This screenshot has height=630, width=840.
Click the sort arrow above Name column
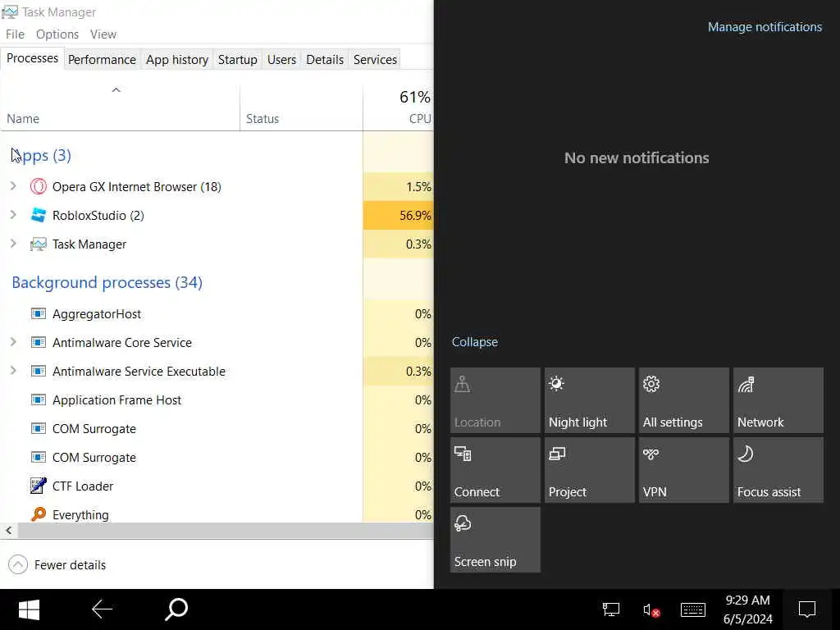[x=116, y=90]
